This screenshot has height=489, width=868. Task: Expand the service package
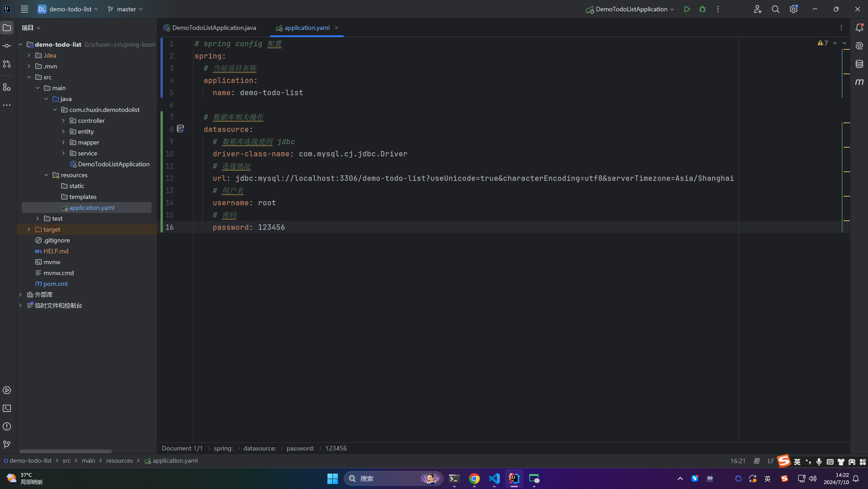tap(63, 153)
